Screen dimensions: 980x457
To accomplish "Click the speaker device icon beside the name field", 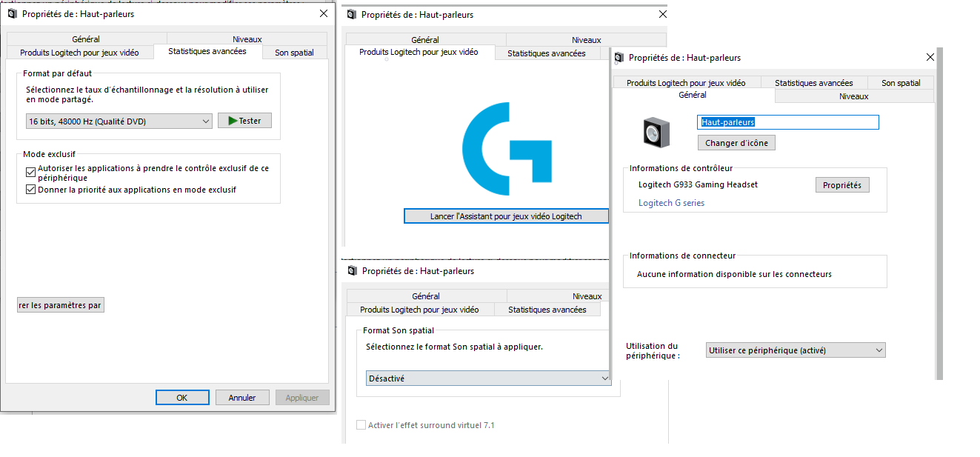I will [656, 133].
